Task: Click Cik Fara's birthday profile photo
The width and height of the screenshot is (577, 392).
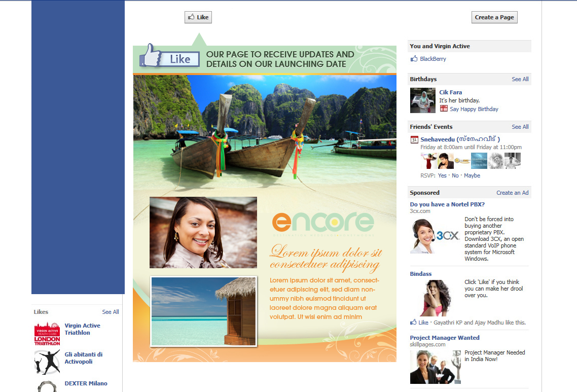Action: pos(422,100)
